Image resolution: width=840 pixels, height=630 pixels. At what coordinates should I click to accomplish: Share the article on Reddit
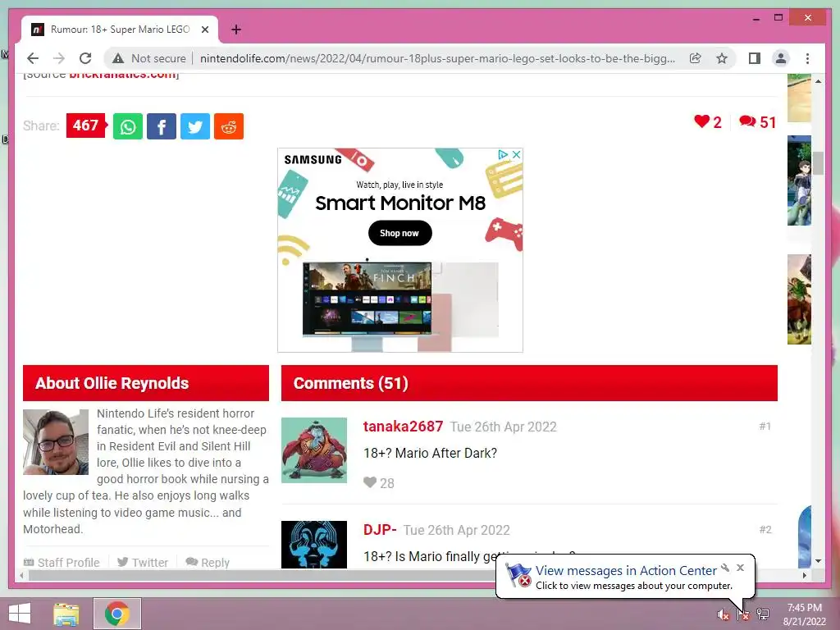[229, 126]
